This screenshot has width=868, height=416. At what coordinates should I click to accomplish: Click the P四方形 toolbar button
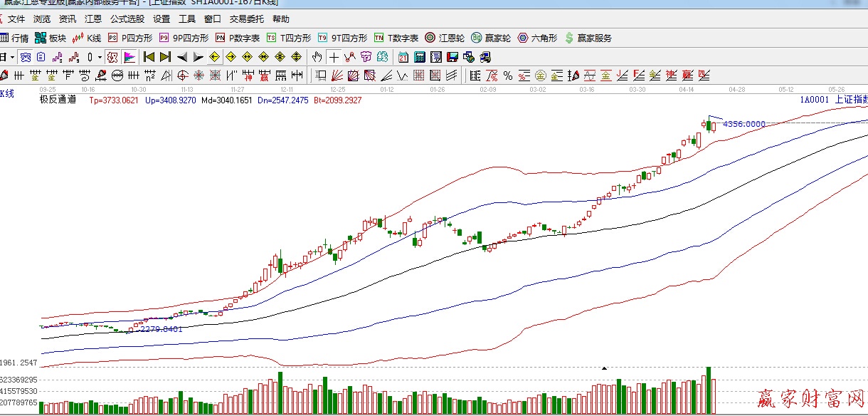130,38
